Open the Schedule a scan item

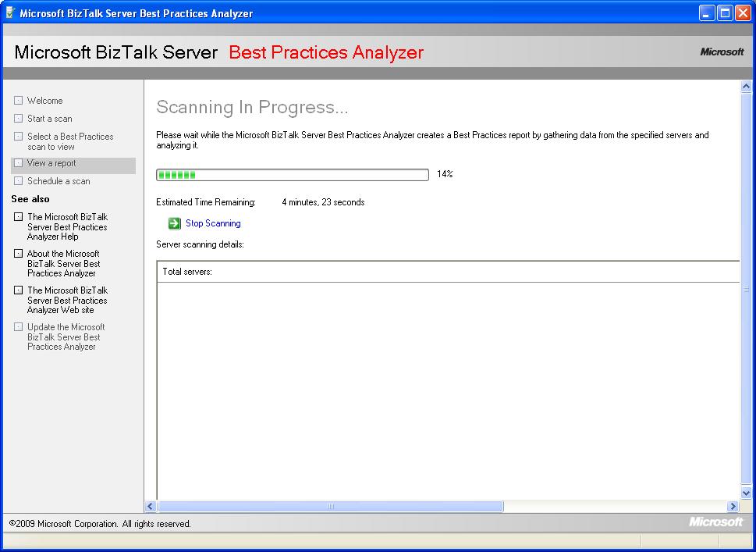click(x=59, y=181)
